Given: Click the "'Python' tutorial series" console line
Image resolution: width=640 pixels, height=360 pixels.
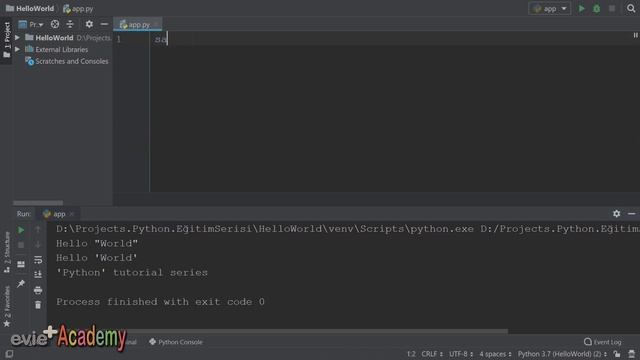Looking at the screenshot, I should coord(132,273).
